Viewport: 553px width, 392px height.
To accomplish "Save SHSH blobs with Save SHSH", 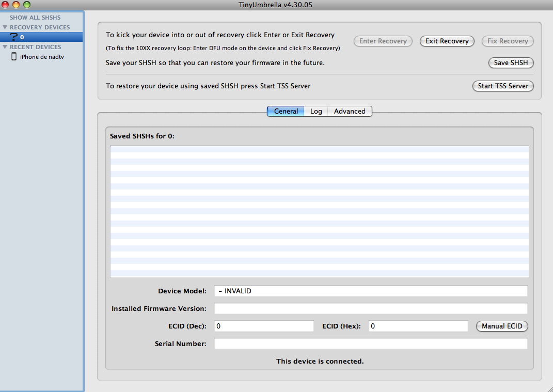I will (511, 63).
